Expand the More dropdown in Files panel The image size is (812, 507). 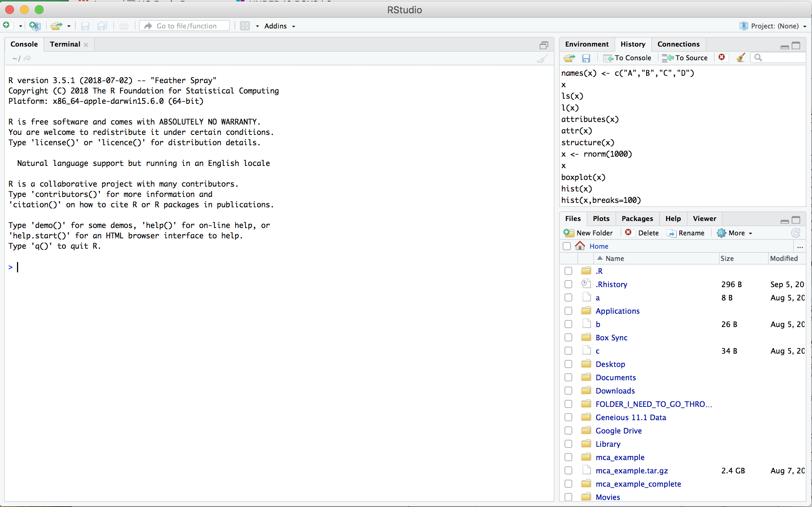733,232
